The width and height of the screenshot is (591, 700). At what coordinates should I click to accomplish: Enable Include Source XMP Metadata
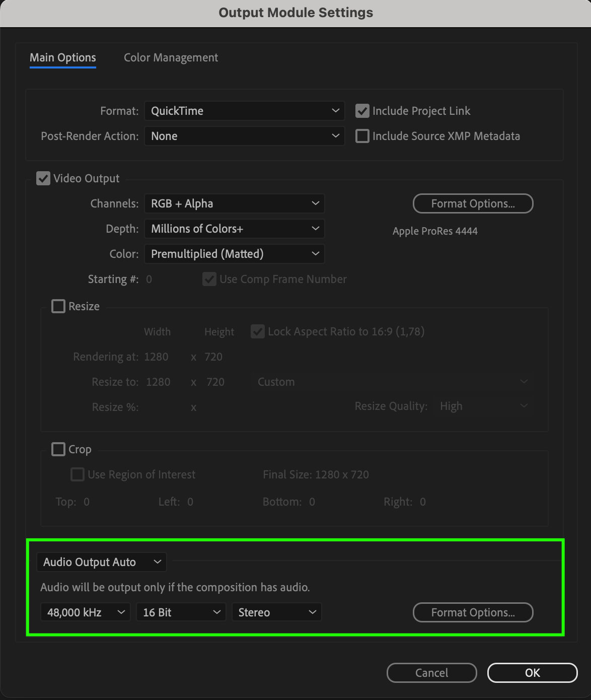point(362,136)
